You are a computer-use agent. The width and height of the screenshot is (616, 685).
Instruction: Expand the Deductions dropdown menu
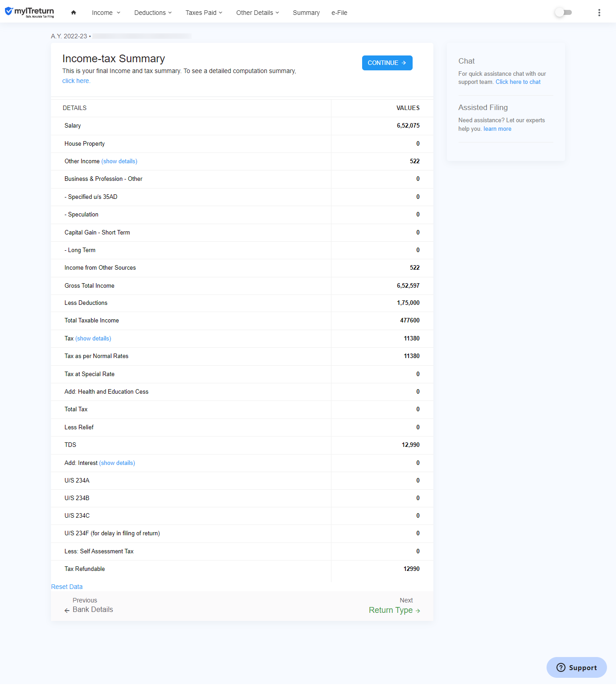153,13
